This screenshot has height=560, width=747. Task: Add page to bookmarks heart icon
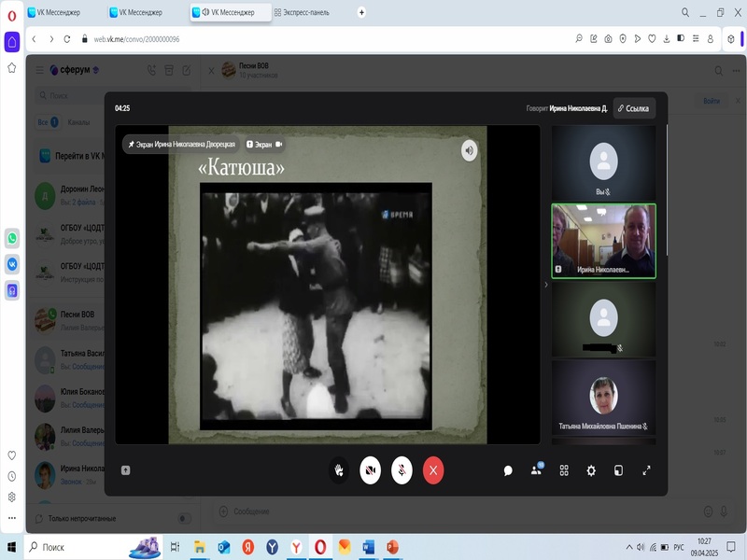(652, 39)
